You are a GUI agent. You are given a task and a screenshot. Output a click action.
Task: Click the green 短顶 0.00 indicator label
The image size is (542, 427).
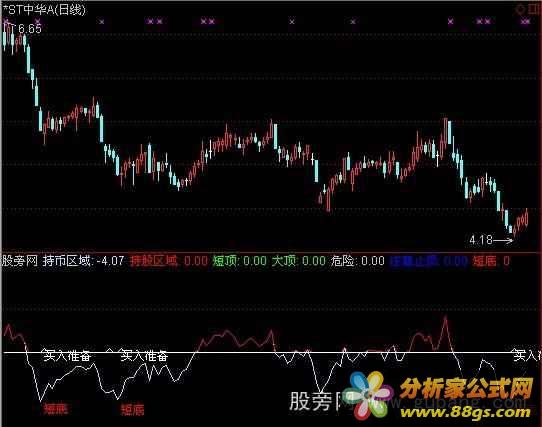pyautogui.click(x=239, y=261)
